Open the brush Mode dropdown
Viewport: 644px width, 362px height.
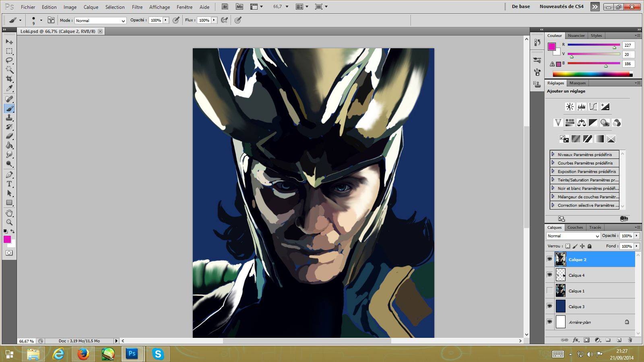click(101, 21)
